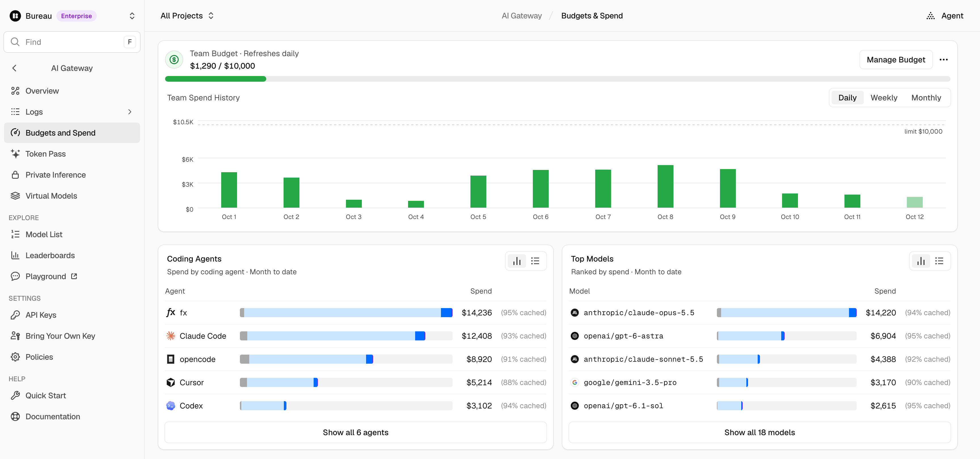This screenshot has height=459, width=980.
Task: Select Weekly spend history view
Action: pyautogui.click(x=884, y=98)
